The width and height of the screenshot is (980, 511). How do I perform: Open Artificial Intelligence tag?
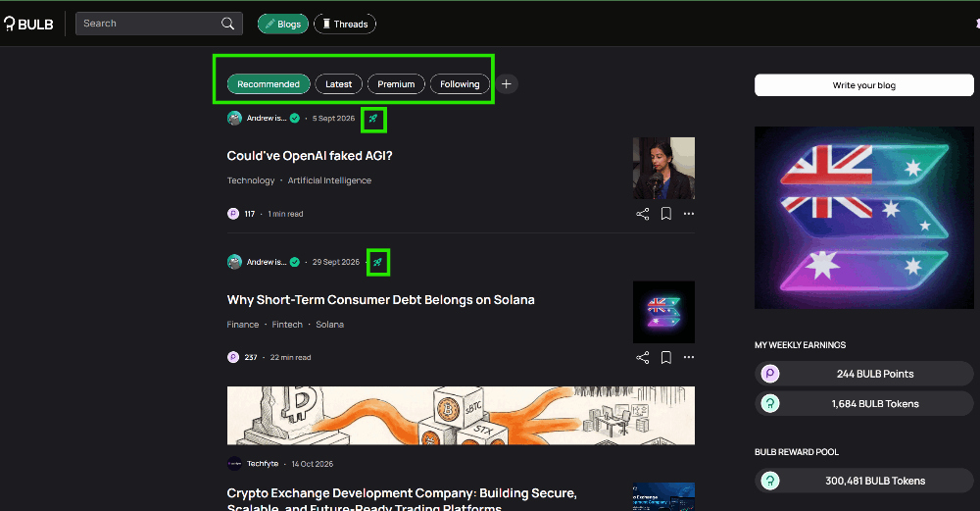pyautogui.click(x=329, y=180)
